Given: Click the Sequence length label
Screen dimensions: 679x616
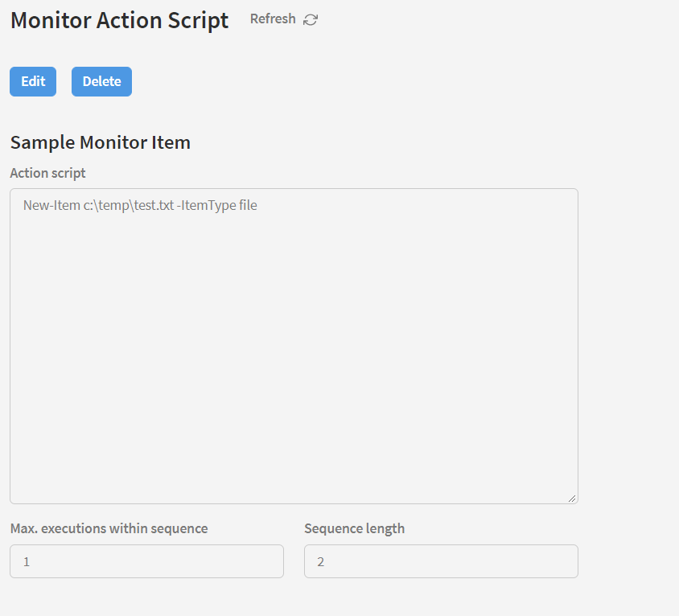Looking at the screenshot, I should 354,528.
